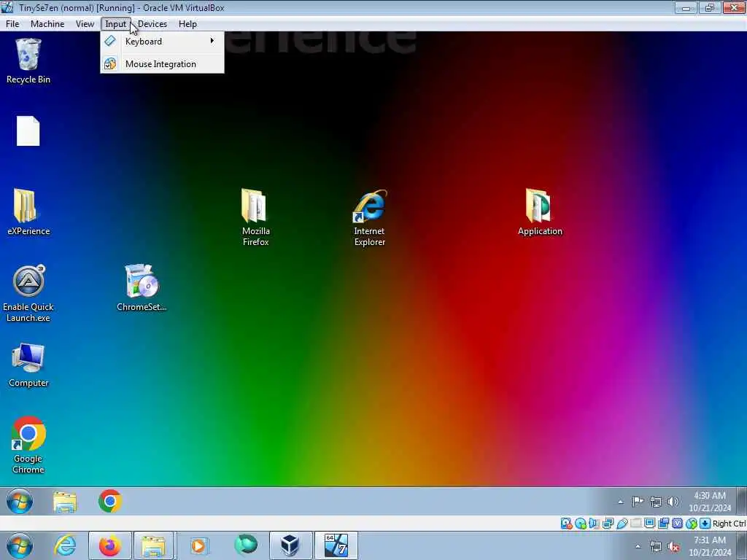The width and height of the screenshot is (747, 560).
Task: Click the display status icon
Action: (x=649, y=524)
